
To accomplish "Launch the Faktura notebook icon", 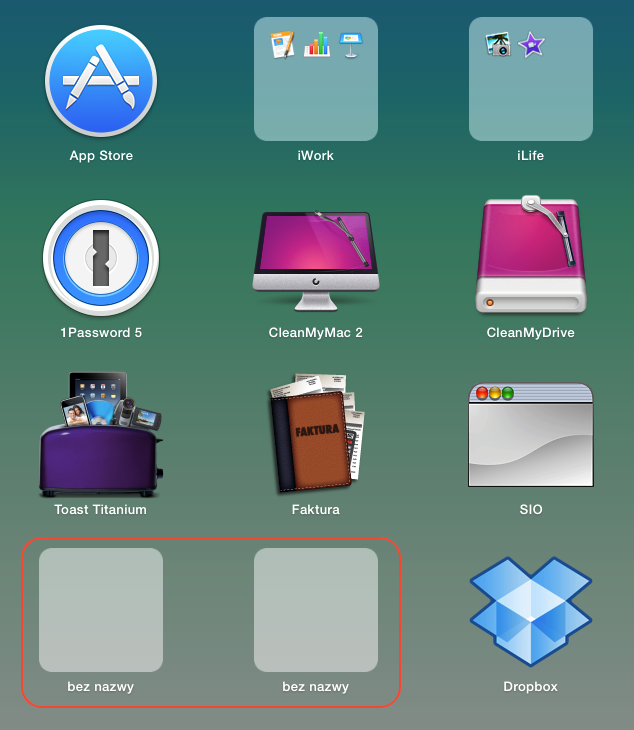I will click(317, 433).
